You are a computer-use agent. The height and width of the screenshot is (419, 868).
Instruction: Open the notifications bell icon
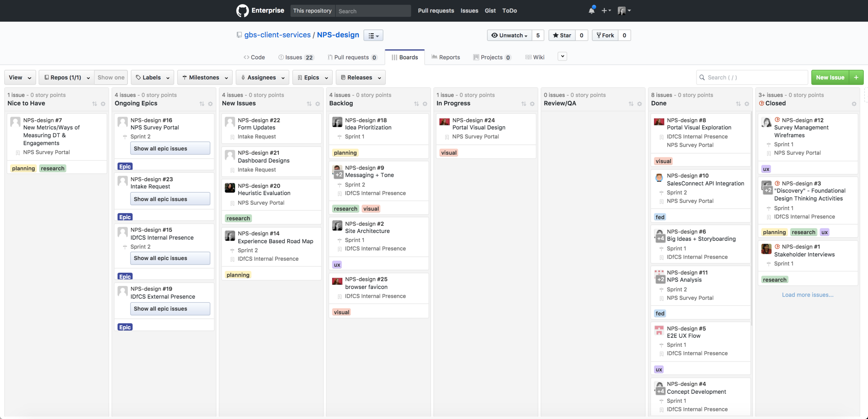tap(592, 11)
